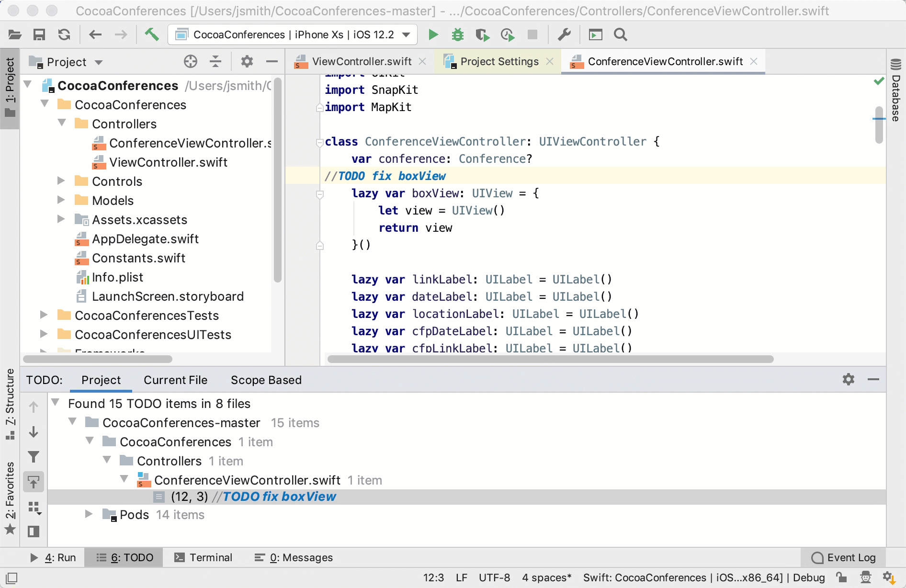The height and width of the screenshot is (588, 906).
Task: Open settings via the wrench icon
Action: pyautogui.click(x=565, y=34)
